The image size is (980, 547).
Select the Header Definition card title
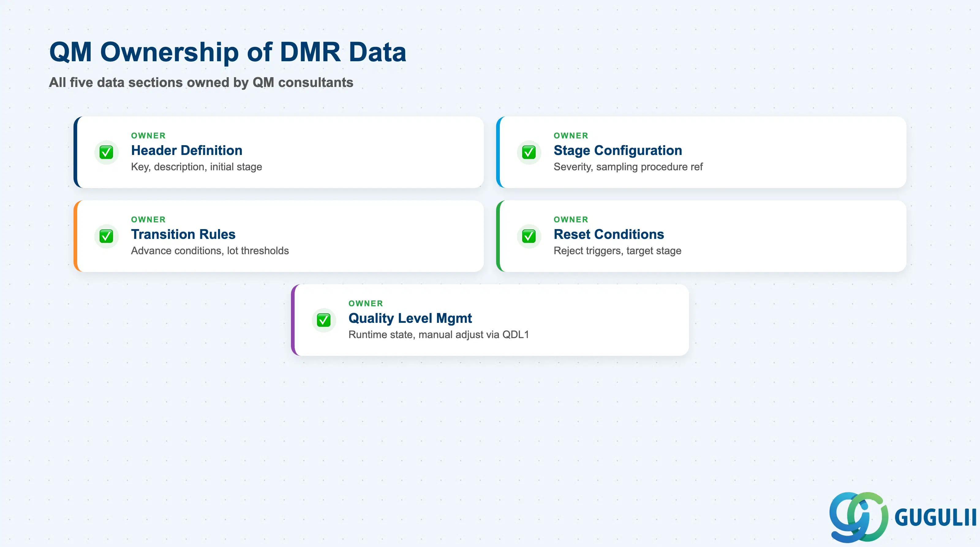pyautogui.click(x=187, y=151)
